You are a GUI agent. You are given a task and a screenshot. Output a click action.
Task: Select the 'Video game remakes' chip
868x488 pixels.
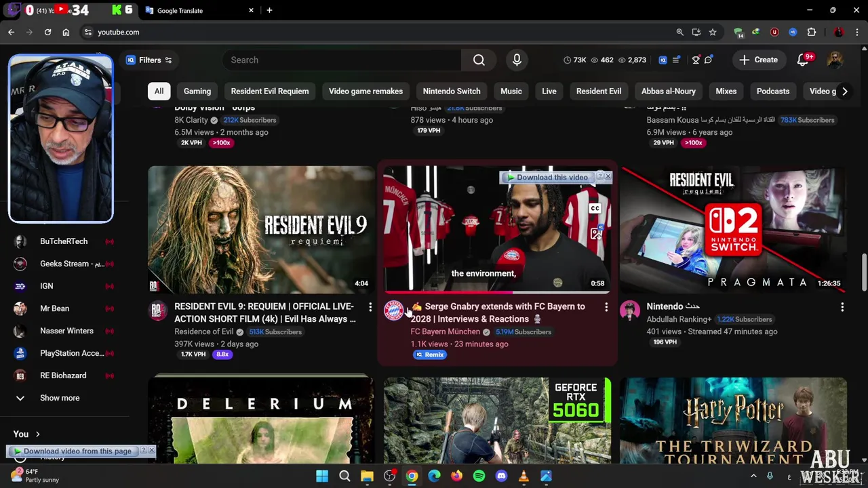coord(366,91)
